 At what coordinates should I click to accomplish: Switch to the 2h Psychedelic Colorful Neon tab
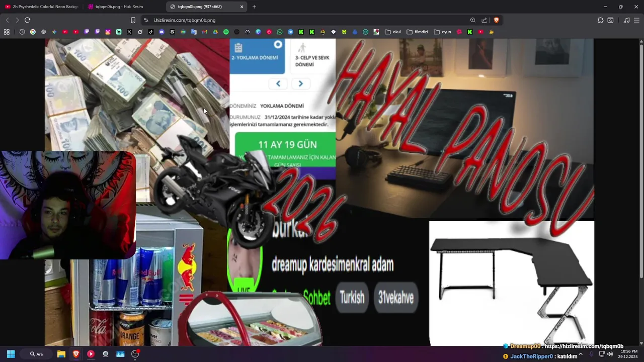click(41, 7)
